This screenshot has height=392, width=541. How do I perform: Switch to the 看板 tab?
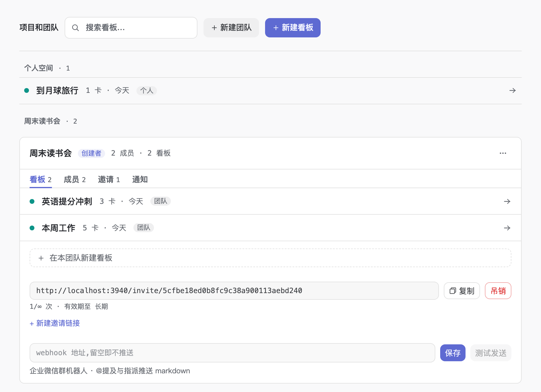40,180
